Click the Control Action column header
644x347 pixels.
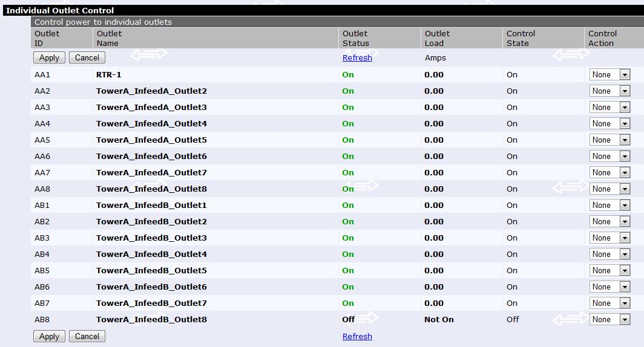click(x=602, y=39)
